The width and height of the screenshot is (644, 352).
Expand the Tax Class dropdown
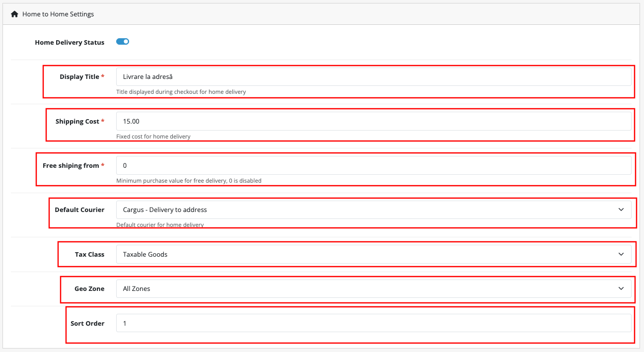[x=374, y=254]
